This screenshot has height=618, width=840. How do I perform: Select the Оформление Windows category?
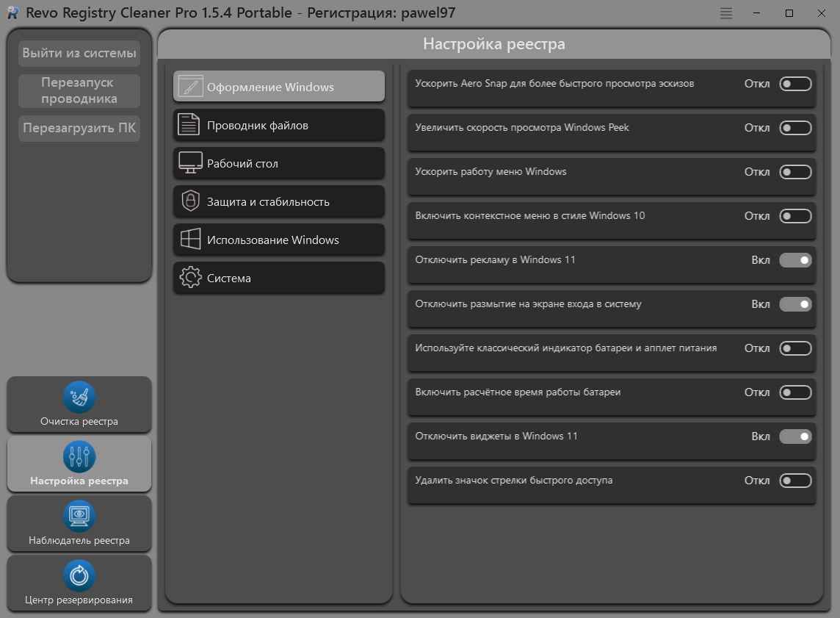(x=278, y=86)
